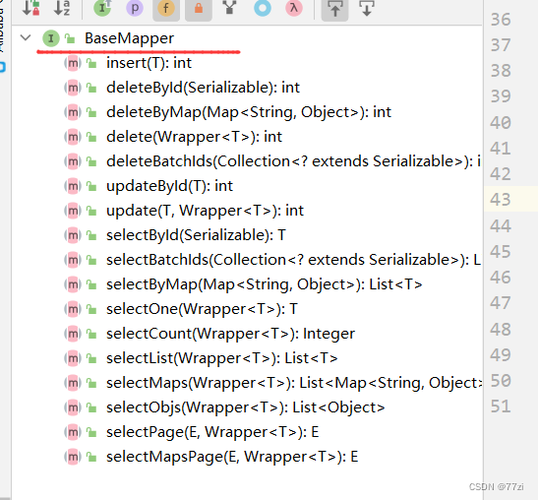Click the Expand All toolbar icon
This screenshot has height=500, width=538.
point(335,8)
